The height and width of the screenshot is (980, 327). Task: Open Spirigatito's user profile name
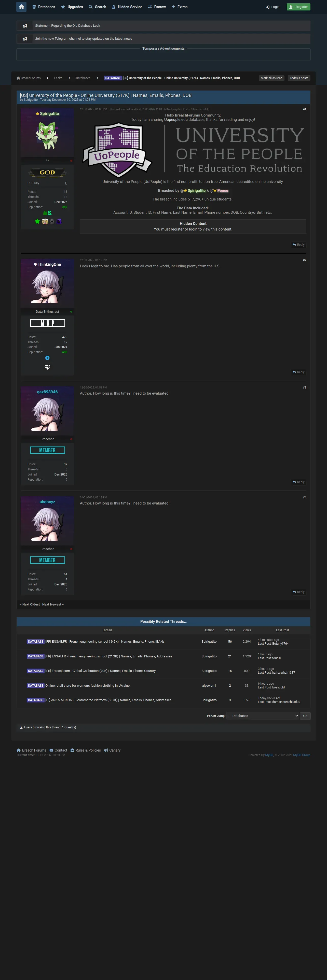(49, 114)
